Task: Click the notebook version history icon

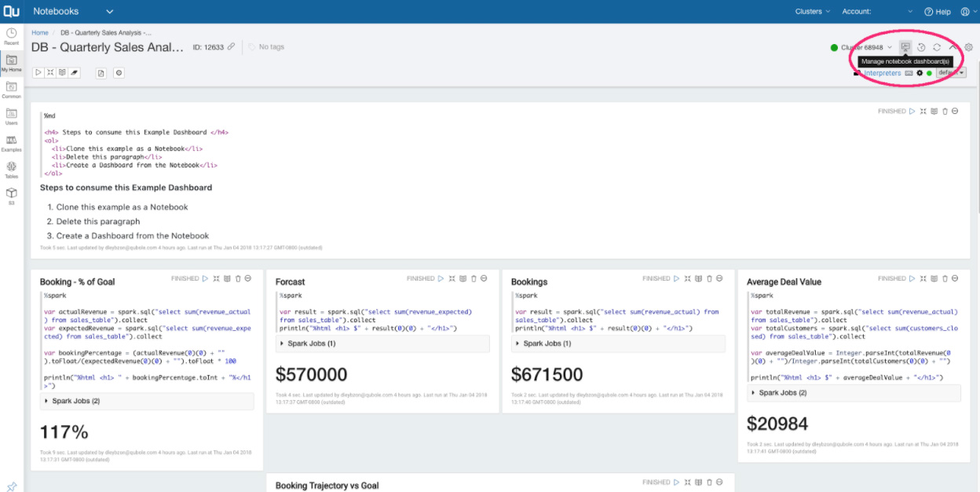Action: (922, 47)
